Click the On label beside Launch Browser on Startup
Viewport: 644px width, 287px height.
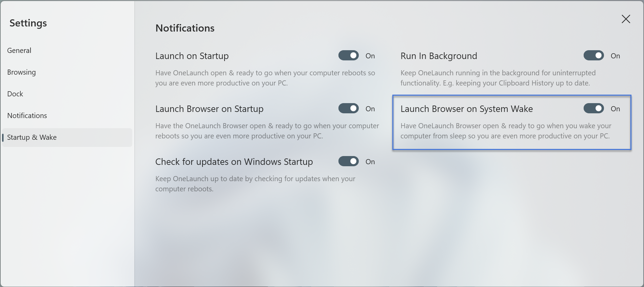pyautogui.click(x=370, y=109)
